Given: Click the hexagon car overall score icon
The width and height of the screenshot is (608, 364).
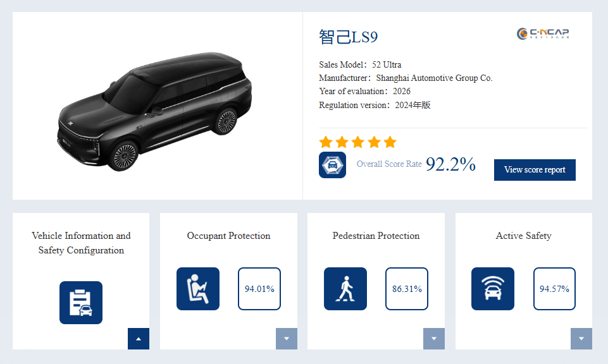Looking at the screenshot, I should tap(332, 165).
